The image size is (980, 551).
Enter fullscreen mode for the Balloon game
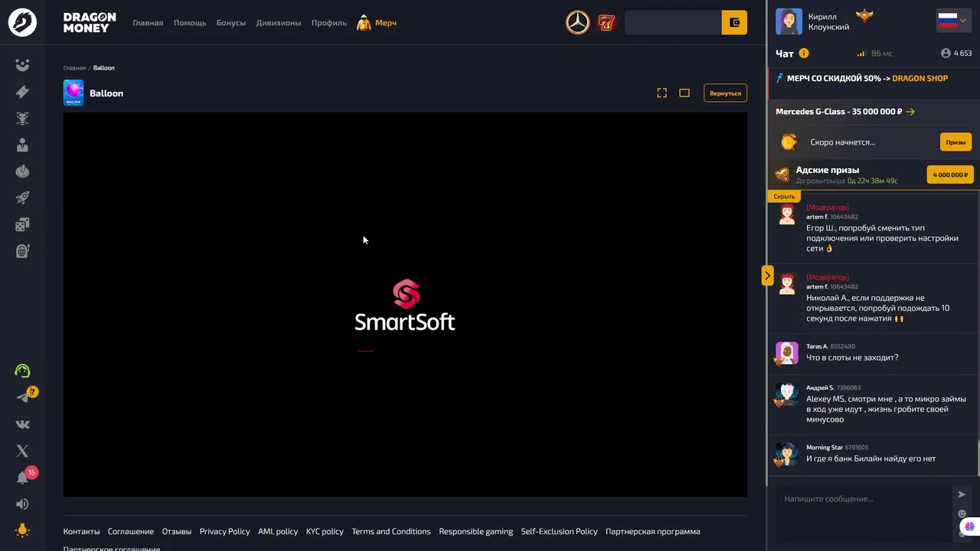pyautogui.click(x=662, y=93)
